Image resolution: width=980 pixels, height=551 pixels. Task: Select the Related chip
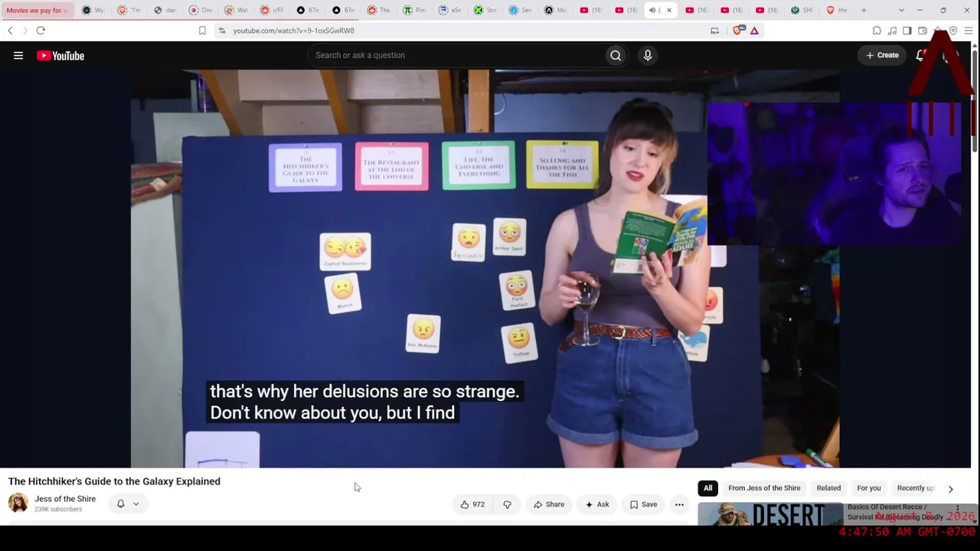click(x=828, y=488)
